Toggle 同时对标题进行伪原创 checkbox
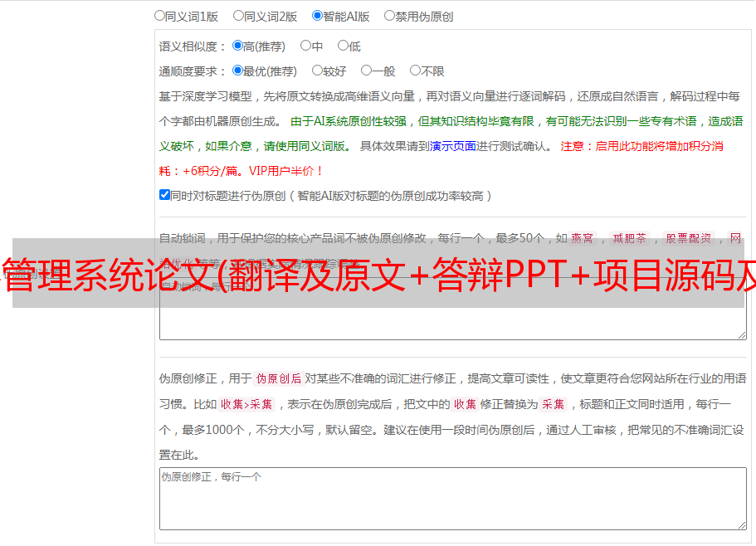Viewport: 756px width, 546px height. tap(164, 195)
